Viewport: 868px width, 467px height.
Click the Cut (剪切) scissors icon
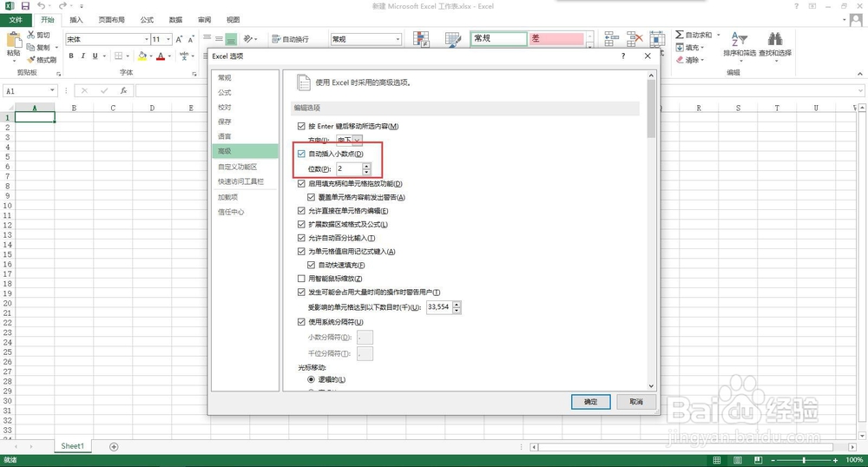[31, 35]
